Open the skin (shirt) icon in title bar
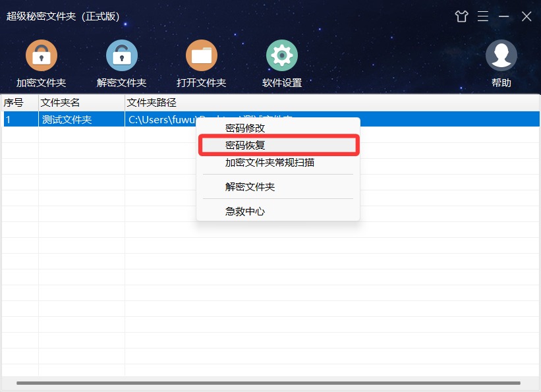The height and width of the screenshot is (392, 541). 461,16
